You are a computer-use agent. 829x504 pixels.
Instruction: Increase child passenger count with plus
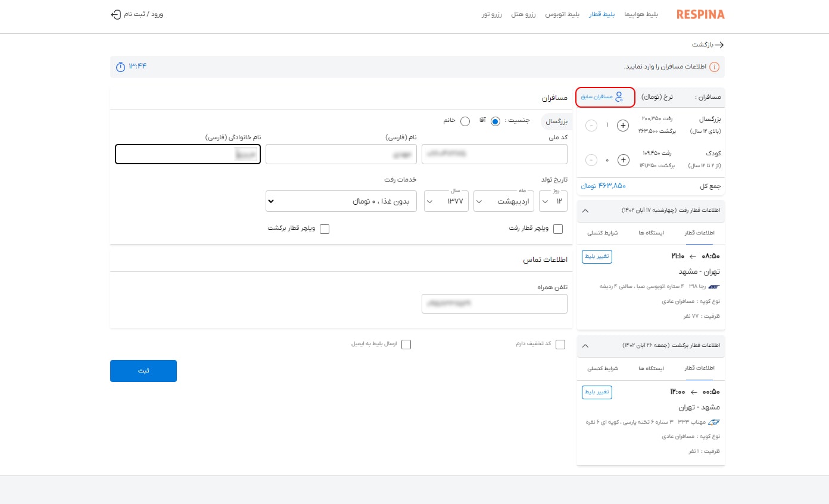pos(623,160)
